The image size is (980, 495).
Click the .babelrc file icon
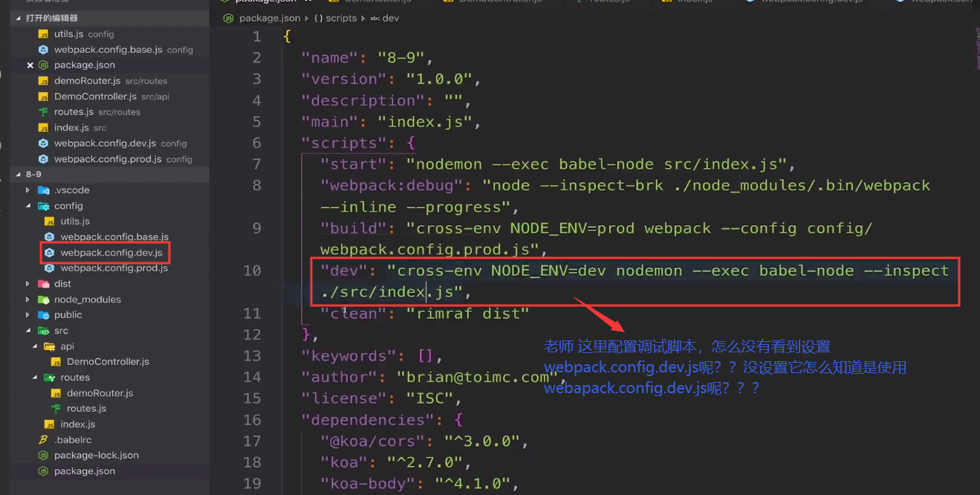coord(43,440)
